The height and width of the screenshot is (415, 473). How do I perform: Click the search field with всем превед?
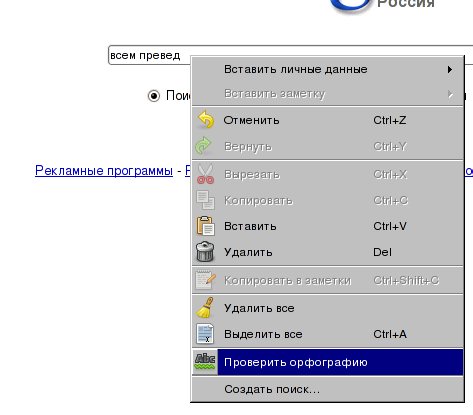pos(290,55)
